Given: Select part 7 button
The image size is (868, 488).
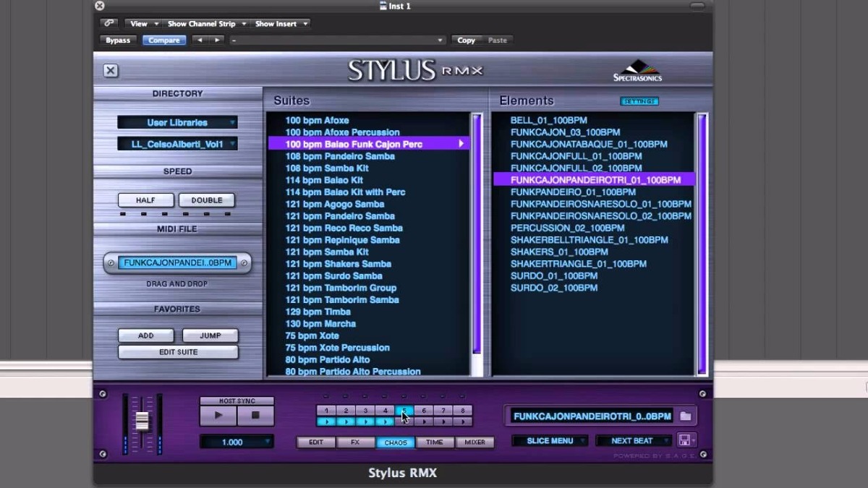Looking at the screenshot, I should pyautogui.click(x=443, y=411).
